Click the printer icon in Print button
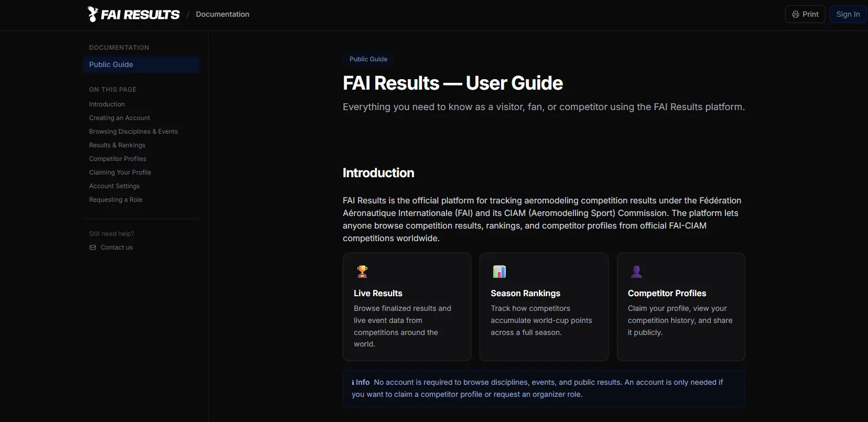Viewport: 868px width, 422px height. click(x=796, y=14)
